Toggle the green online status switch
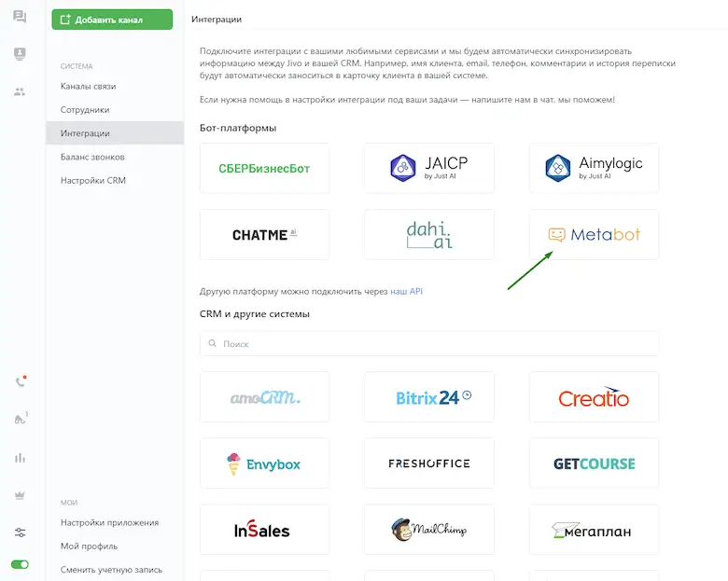Image resolution: width=728 pixels, height=581 pixels. pyautogui.click(x=20, y=564)
